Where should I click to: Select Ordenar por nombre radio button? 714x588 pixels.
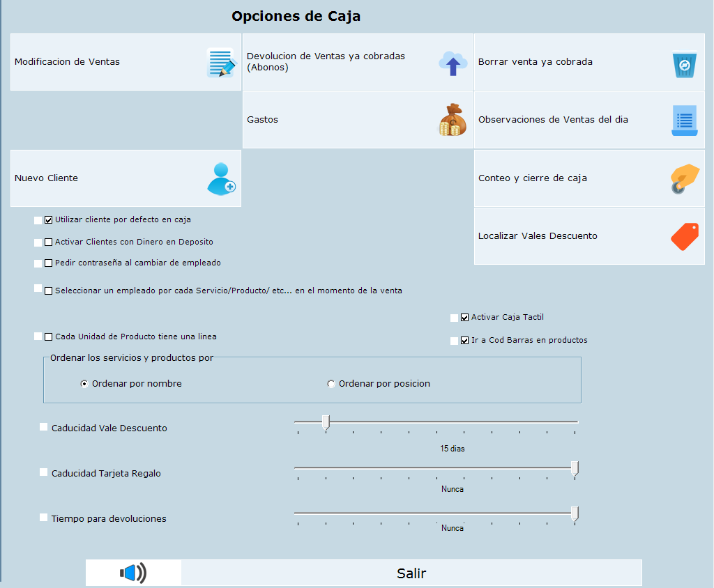[84, 384]
